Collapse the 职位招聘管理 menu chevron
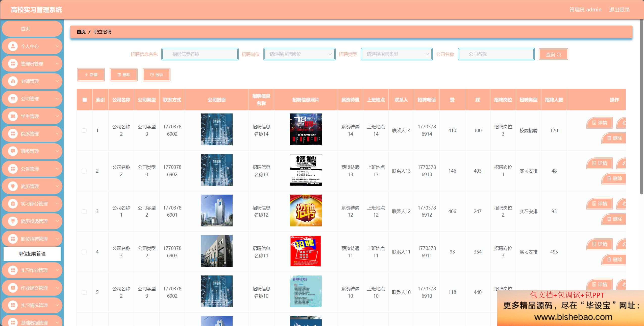 click(57, 239)
